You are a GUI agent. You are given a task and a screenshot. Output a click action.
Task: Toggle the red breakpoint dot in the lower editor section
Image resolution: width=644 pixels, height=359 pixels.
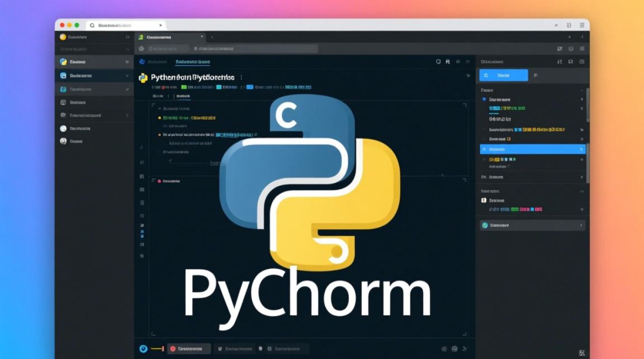click(159, 181)
